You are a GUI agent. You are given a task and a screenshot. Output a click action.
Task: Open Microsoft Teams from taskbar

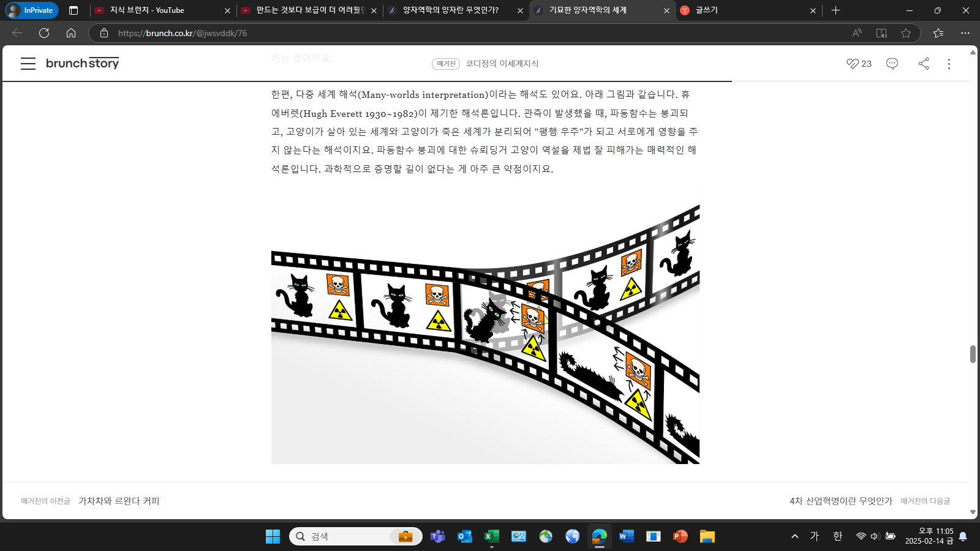(x=437, y=536)
